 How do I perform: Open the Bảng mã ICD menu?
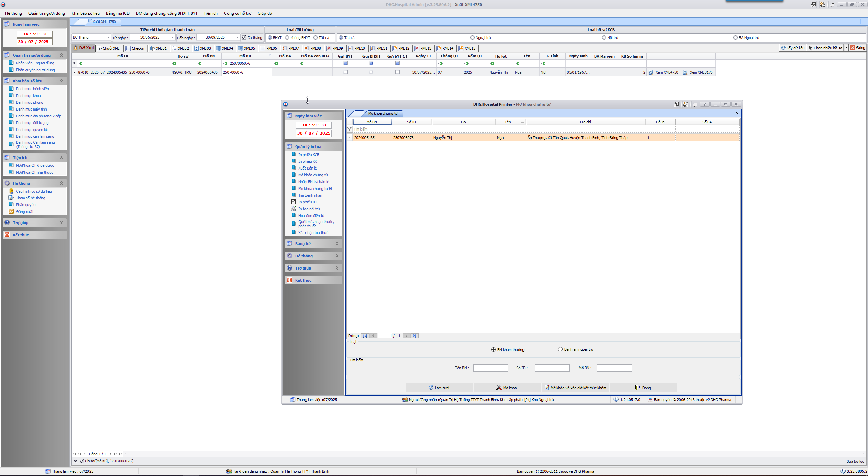point(118,13)
